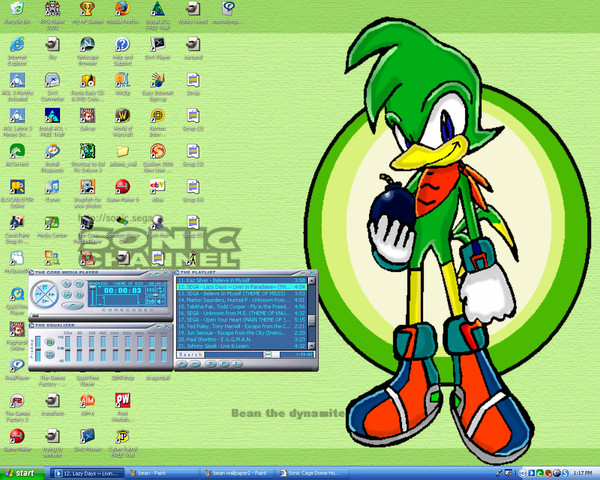Switch to '12: Lazy Days' taskbar button
600x480 pixels.
88,473
